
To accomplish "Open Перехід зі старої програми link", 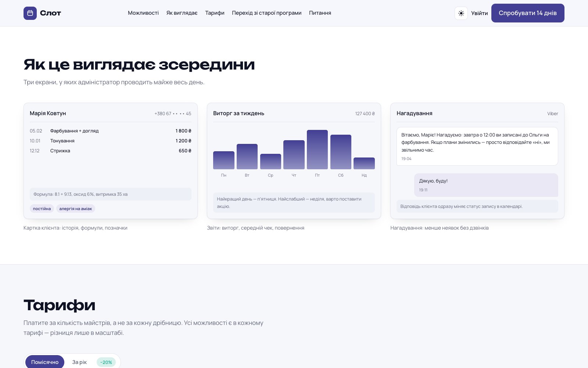I will point(267,13).
